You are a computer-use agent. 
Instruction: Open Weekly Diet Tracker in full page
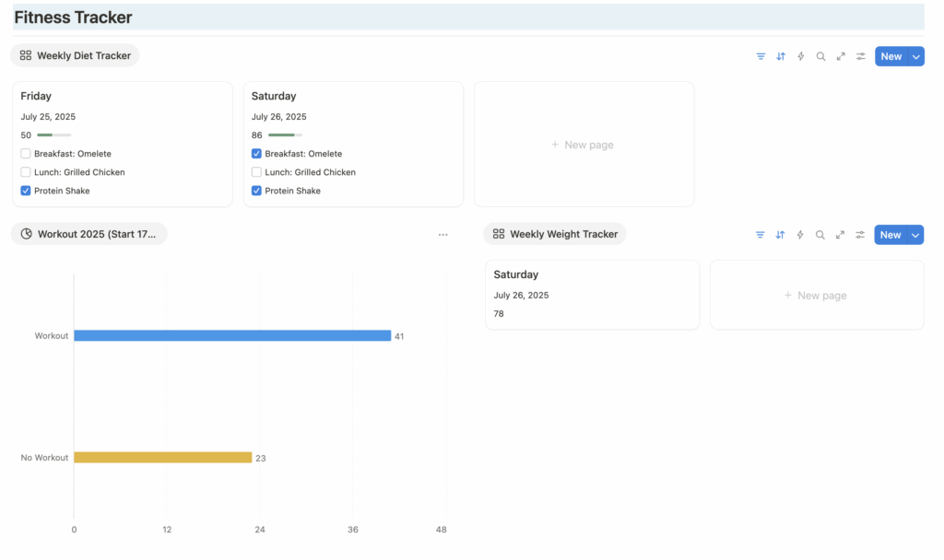[x=841, y=56]
